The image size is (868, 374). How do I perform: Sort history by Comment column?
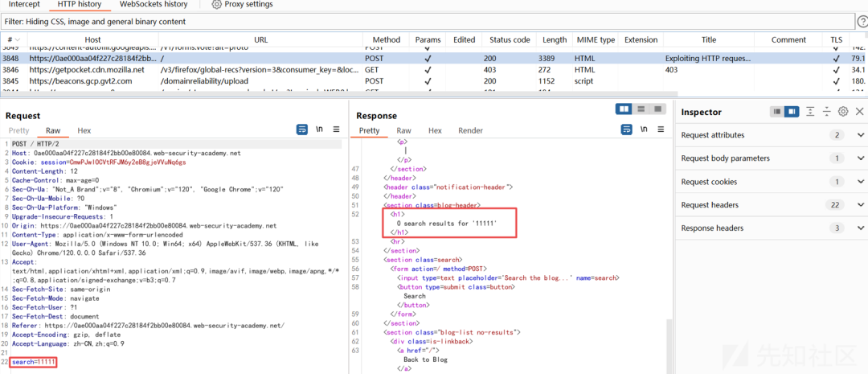coord(788,40)
